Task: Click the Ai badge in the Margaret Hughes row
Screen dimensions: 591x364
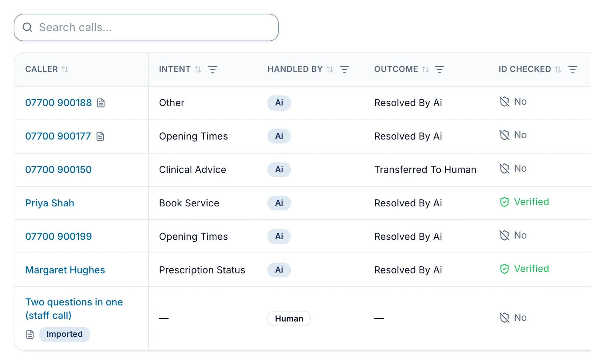Action: 279,270
